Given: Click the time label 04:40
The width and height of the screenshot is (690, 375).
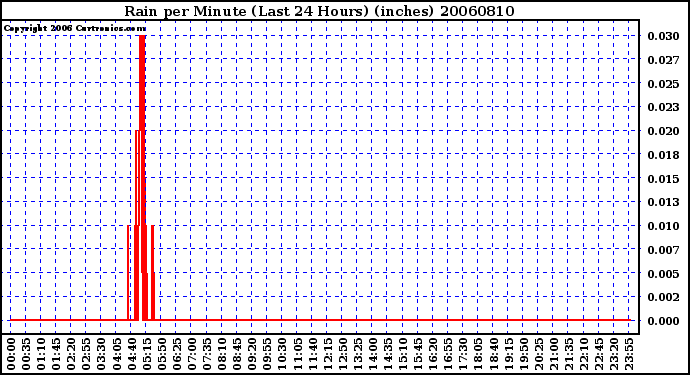Looking at the screenshot, I should coord(132,354).
